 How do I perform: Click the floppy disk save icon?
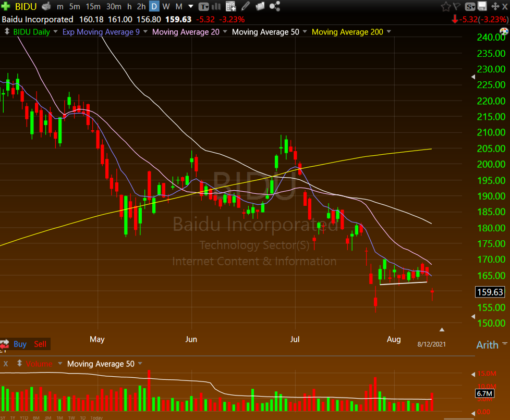tap(482, 6)
